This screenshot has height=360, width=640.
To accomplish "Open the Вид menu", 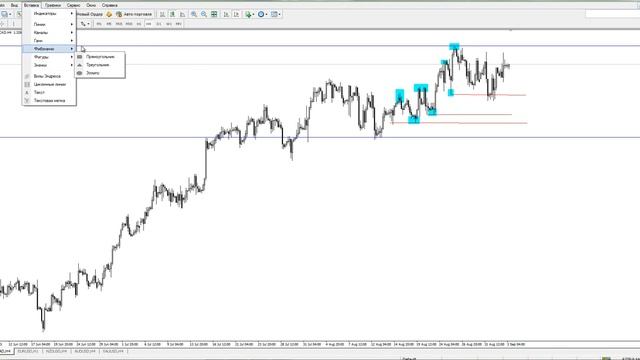I will click(14, 5).
